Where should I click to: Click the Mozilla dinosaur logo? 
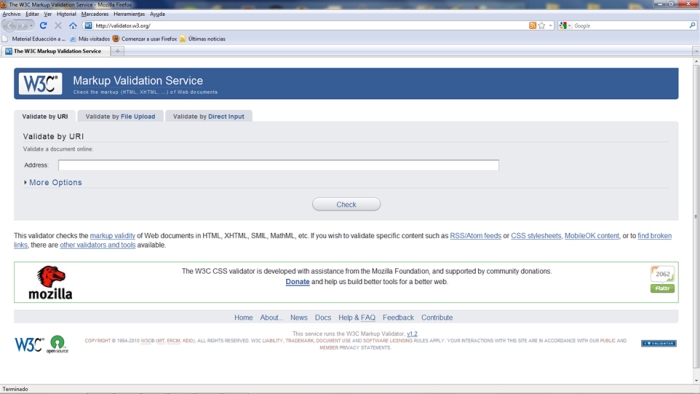50,282
